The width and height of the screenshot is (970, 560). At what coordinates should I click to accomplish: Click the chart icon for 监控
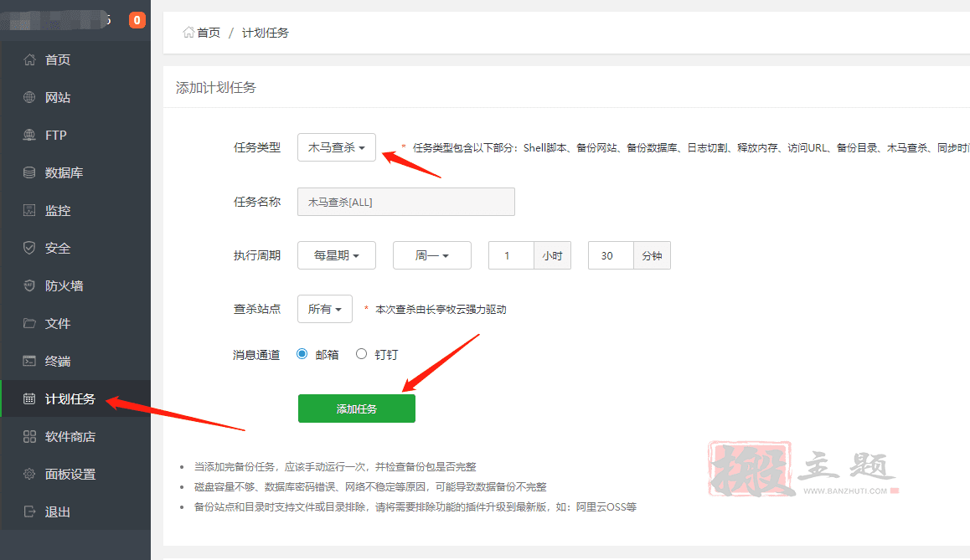pyautogui.click(x=29, y=210)
